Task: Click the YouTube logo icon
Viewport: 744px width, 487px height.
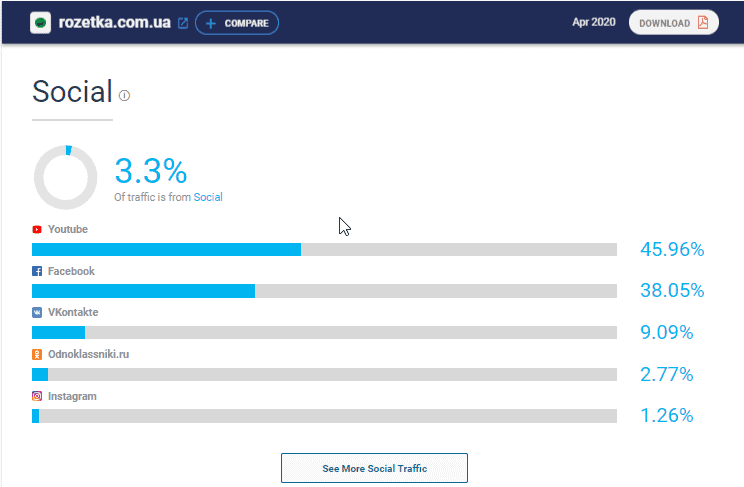Action: (37, 229)
